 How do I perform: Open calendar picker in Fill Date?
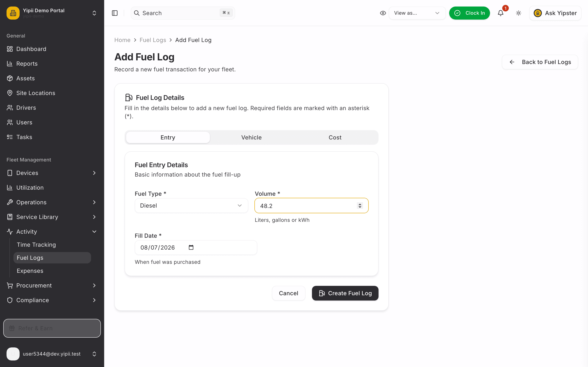[x=191, y=247]
